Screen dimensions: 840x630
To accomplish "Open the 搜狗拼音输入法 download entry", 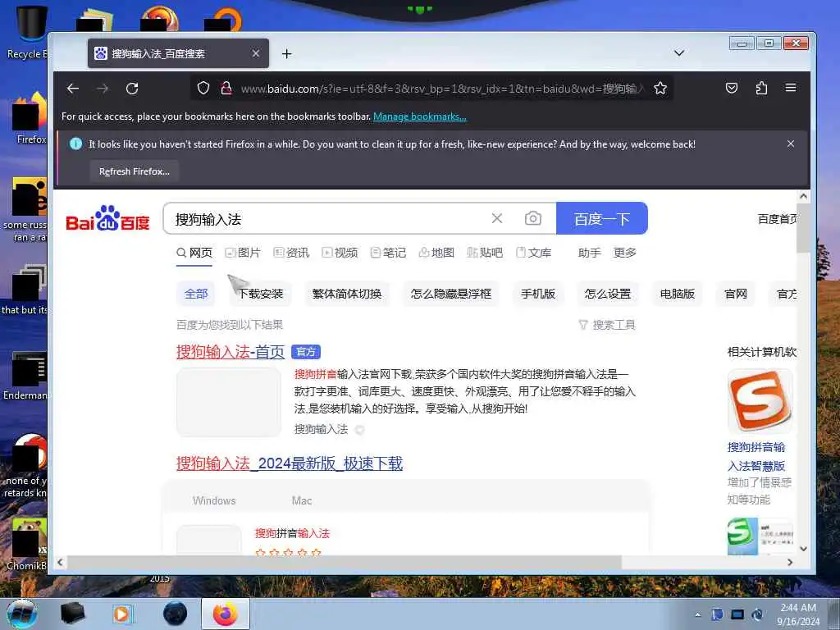I will point(292,533).
